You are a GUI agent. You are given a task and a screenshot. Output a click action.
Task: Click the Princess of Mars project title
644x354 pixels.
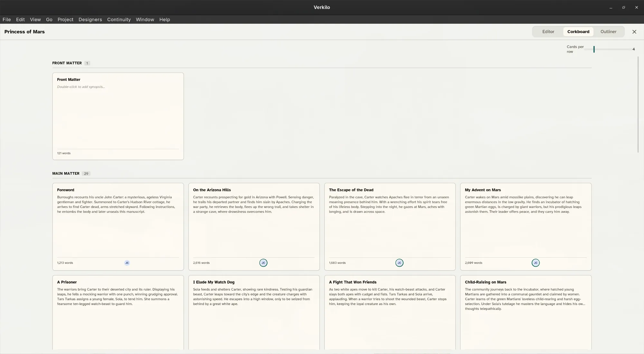(x=24, y=32)
